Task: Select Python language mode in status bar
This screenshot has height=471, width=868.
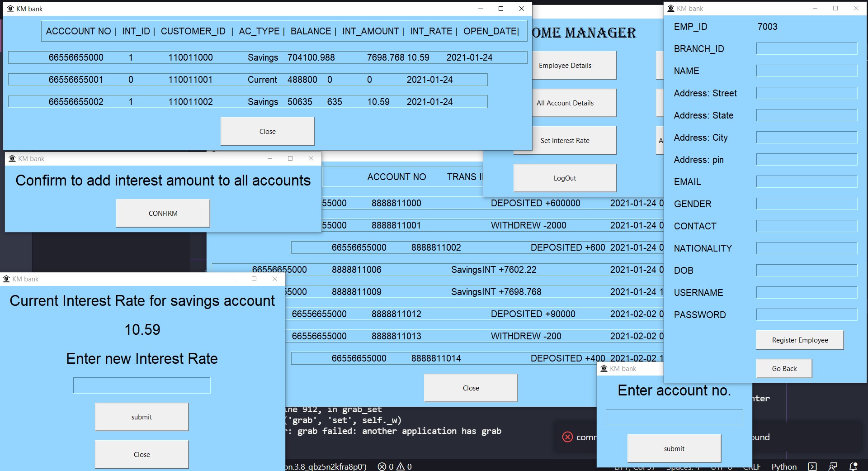Action: [784, 466]
